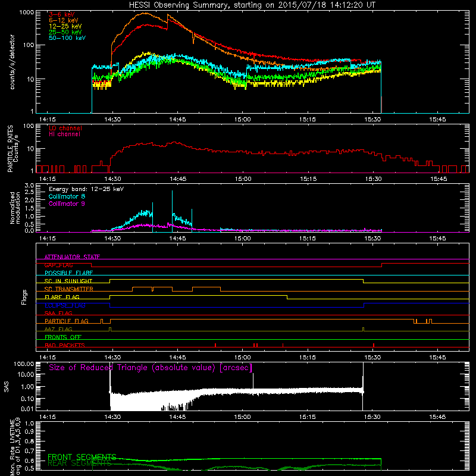The height and width of the screenshot is (476, 476).
Task: Click the 0.01 tick on SAS axis
Action: click(27, 409)
